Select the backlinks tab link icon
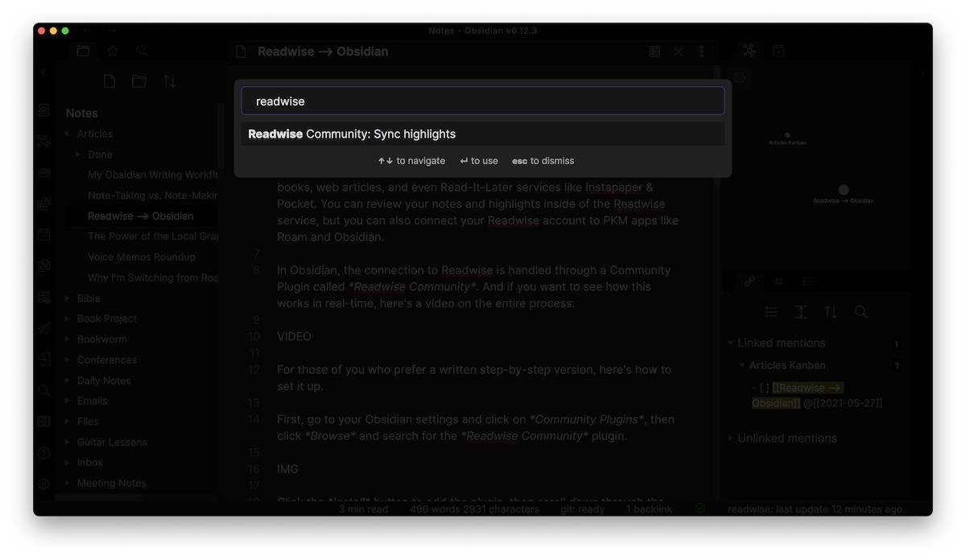This screenshot has width=966, height=560. 749,282
